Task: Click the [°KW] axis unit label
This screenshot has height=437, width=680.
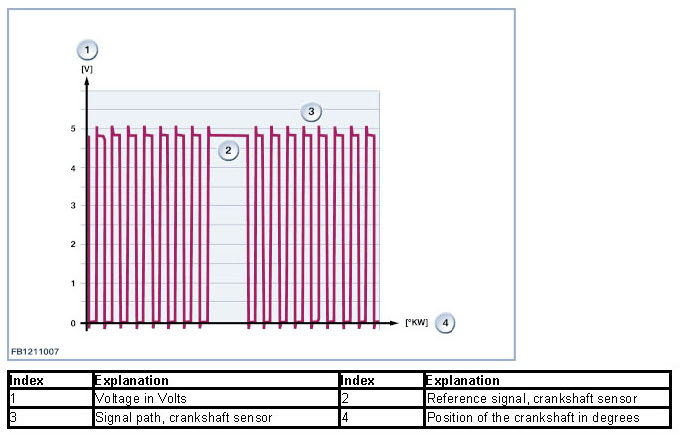Action: click(x=416, y=323)
